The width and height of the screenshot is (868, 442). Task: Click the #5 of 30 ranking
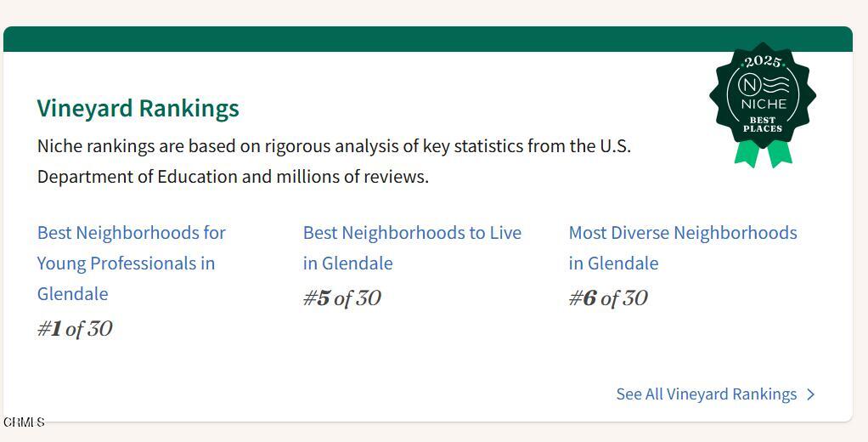[x=341, y=298]
